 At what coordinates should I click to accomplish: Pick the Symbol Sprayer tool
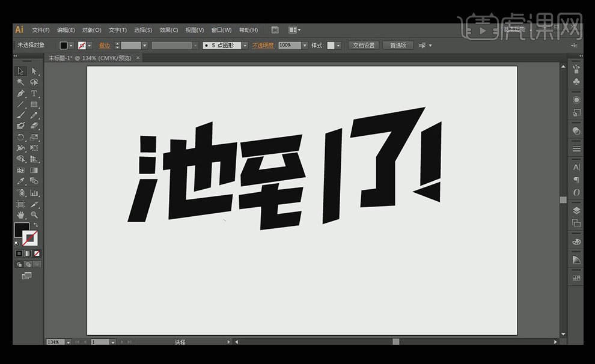click(20, 193)
